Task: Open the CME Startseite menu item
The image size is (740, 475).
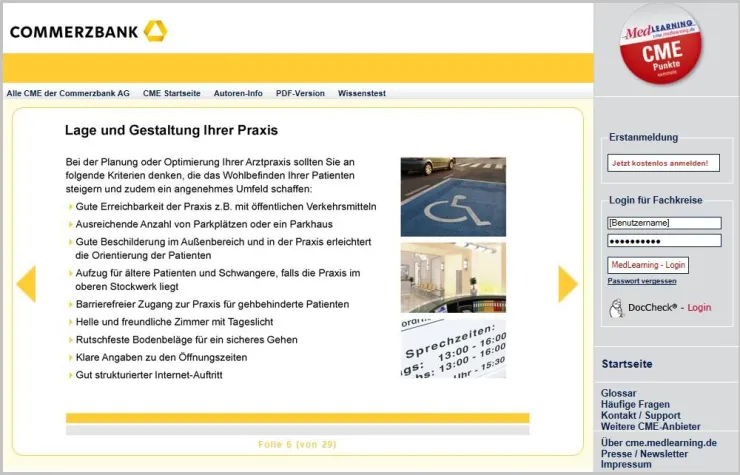Action: [x=171, y=93]
